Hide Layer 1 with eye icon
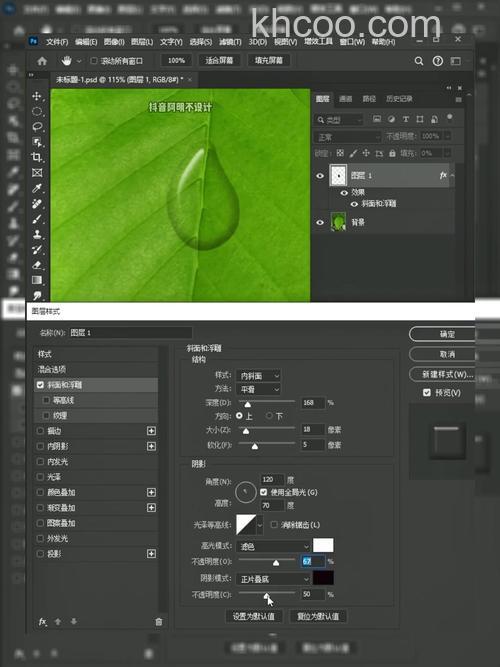The image size is (500, 667). coord(320,176)
